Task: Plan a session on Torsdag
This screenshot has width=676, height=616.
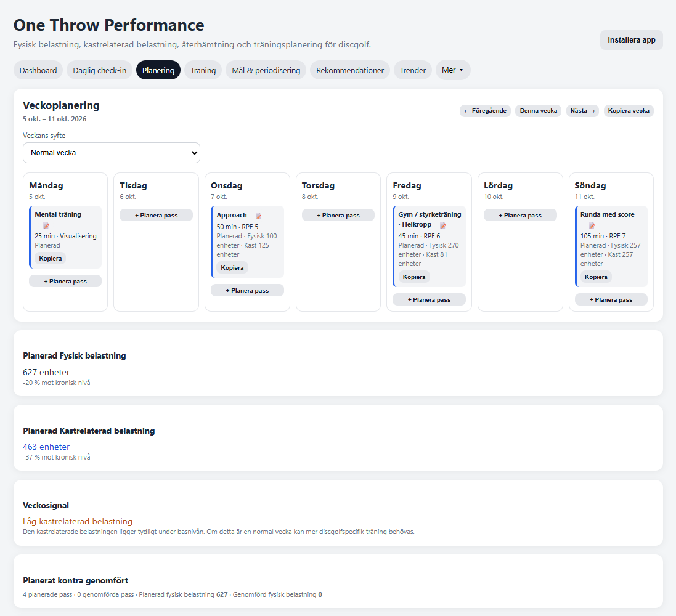Action: coord(338,215)
